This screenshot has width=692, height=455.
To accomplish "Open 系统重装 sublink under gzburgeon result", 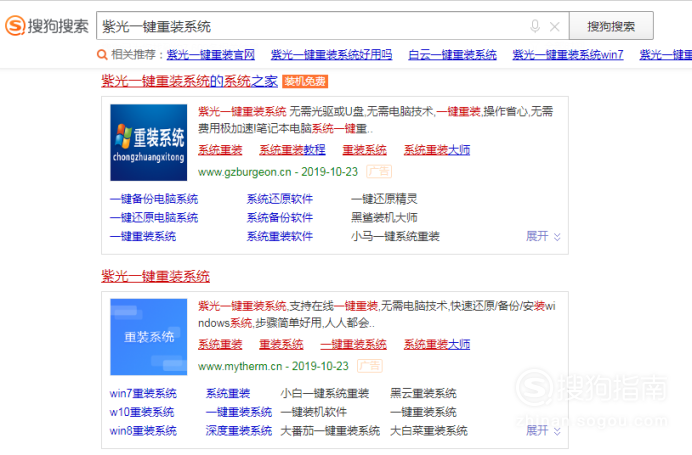I will [x=220, y=150].
